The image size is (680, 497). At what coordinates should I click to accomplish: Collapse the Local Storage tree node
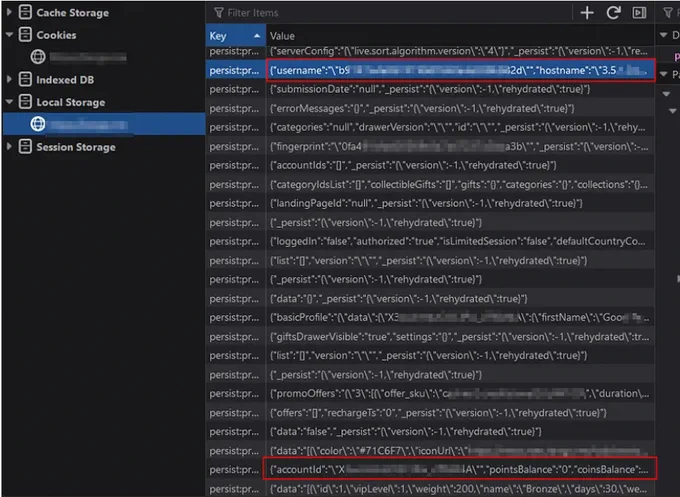point(9,102)
